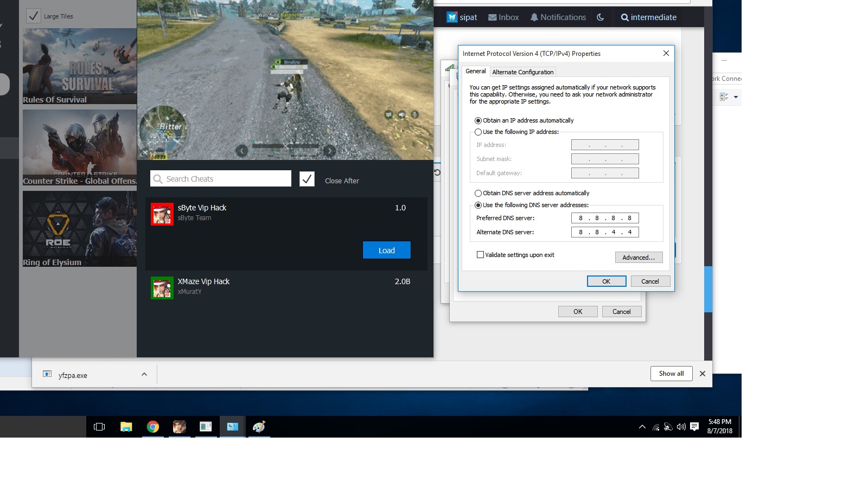
Task: Click the sipat forum logo icon
Action: click(x=452, y=17)
